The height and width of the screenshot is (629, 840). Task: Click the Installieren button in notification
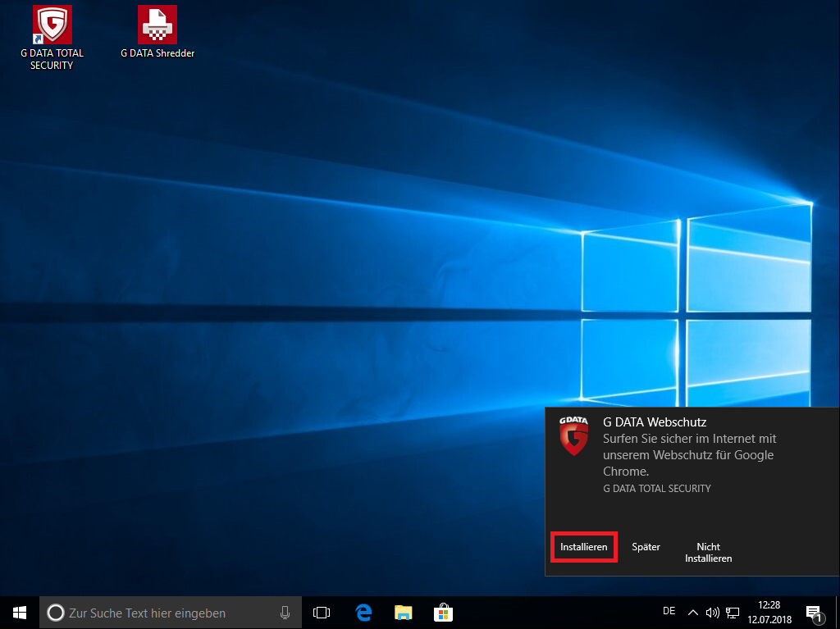584,547
